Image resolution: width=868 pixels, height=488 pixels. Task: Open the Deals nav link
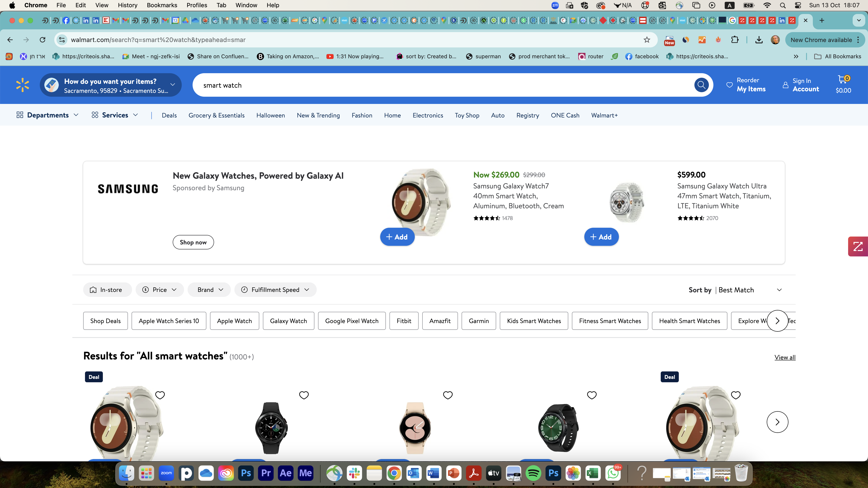(169, 115)
